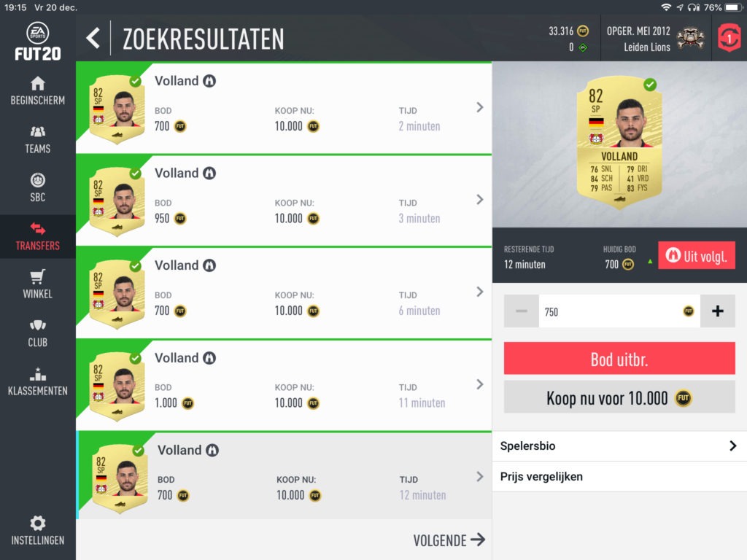Click the Bod uitbr. button

pos(619,359)
